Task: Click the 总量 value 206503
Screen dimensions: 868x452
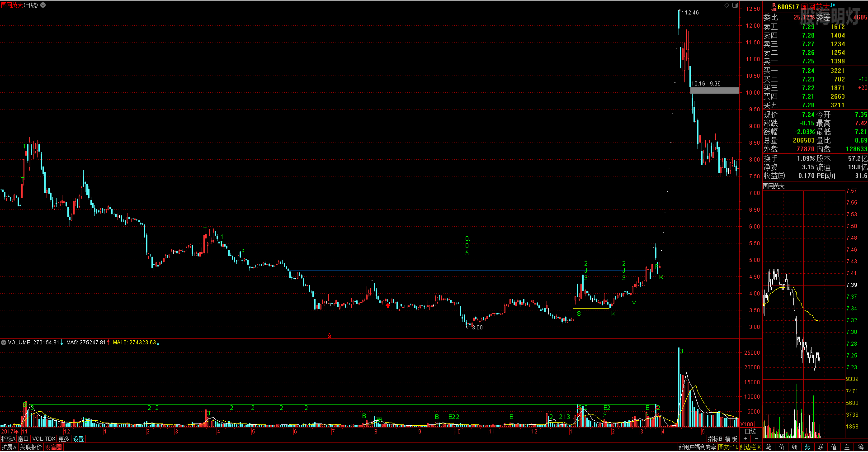Action: (x=804, y=140)
